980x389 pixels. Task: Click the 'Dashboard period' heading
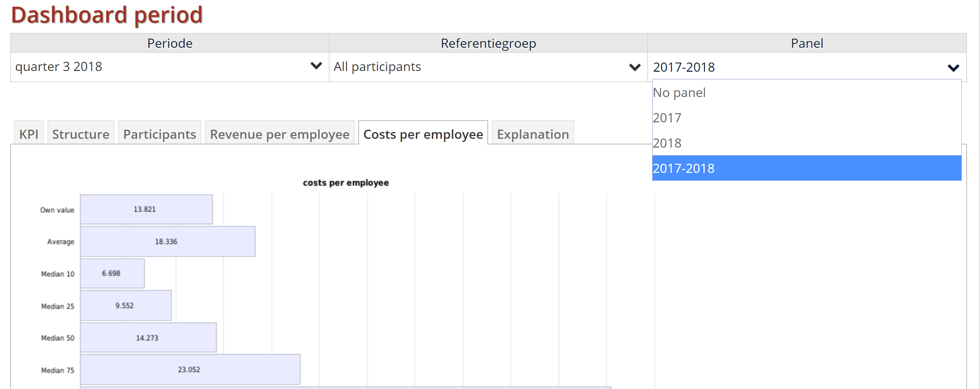[107, 15]
